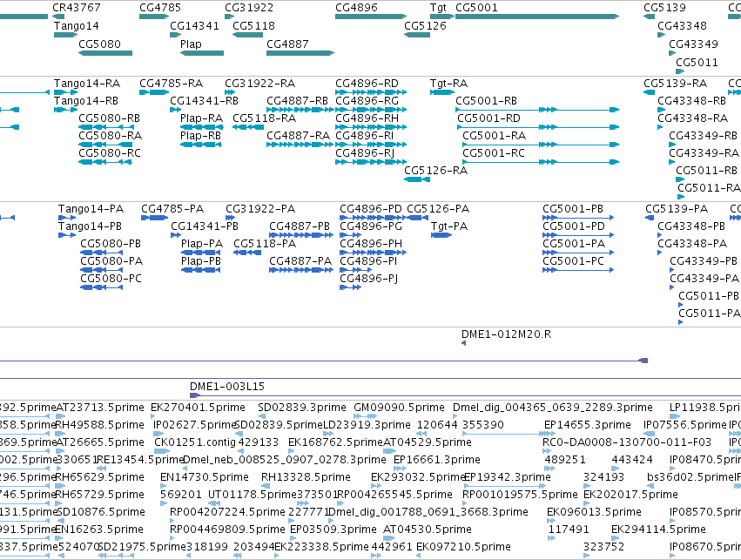The width and height of the screenshot is (741, 560).
Task: Select transcript CG43348-RB
Action: [692, 101]
